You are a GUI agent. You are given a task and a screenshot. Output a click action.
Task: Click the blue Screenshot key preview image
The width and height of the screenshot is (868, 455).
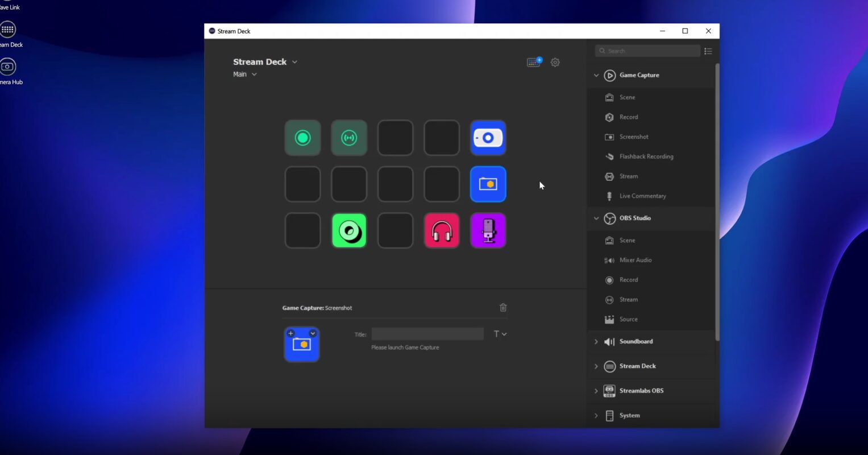point(302,345)
